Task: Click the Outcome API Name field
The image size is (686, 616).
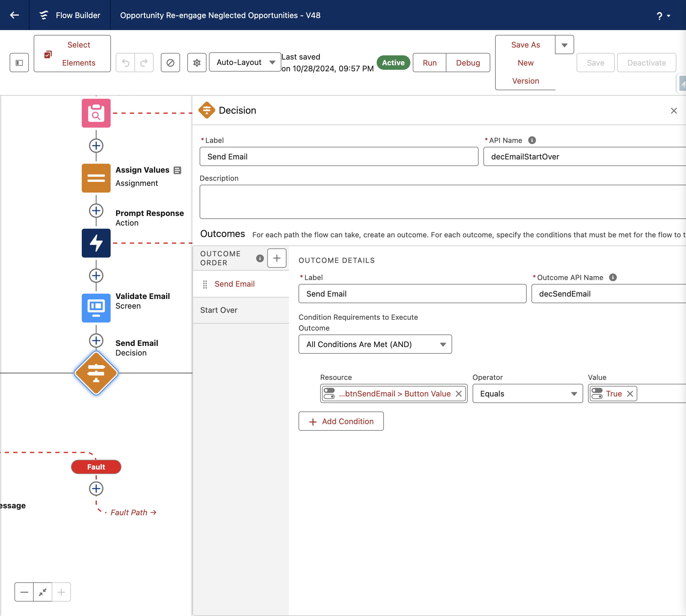Action: (608, 294)
